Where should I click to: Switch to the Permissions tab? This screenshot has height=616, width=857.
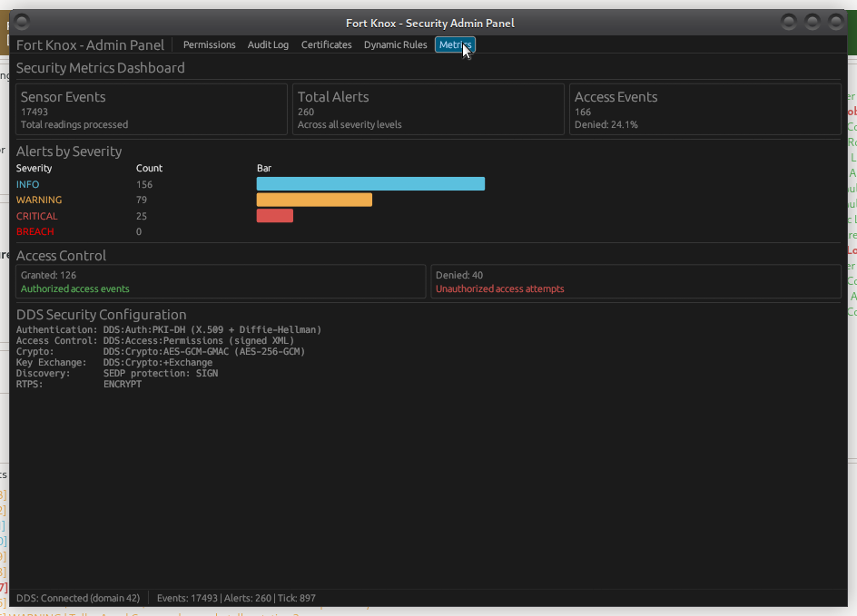click(209, 44)
